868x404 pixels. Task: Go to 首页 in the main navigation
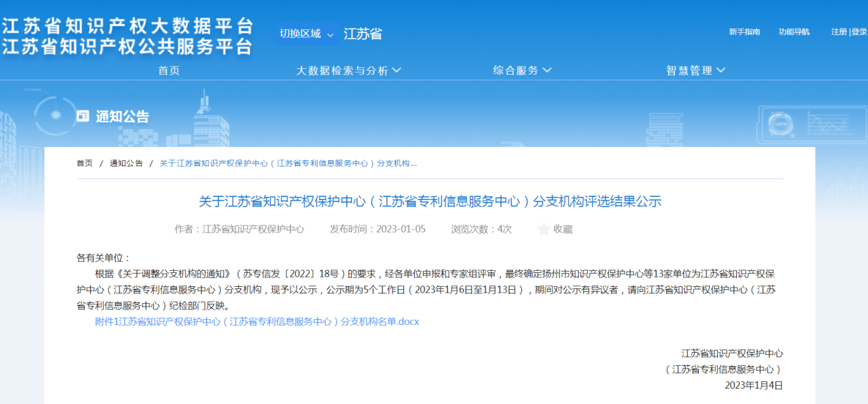(x=169, y=70)
